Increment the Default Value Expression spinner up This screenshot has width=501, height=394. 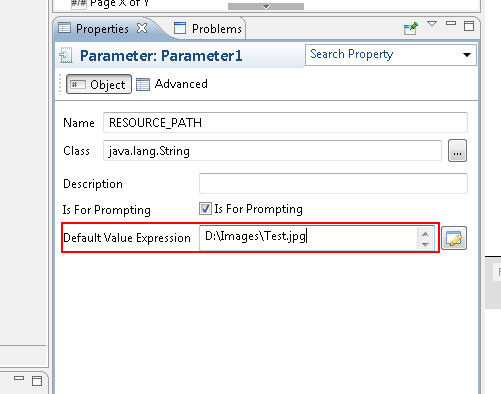425,234
